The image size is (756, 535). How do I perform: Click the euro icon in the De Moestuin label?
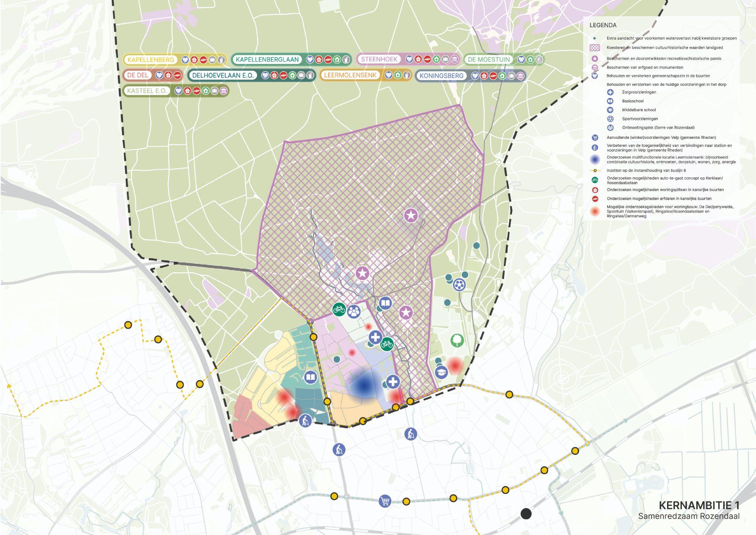[x=539, y=59]
